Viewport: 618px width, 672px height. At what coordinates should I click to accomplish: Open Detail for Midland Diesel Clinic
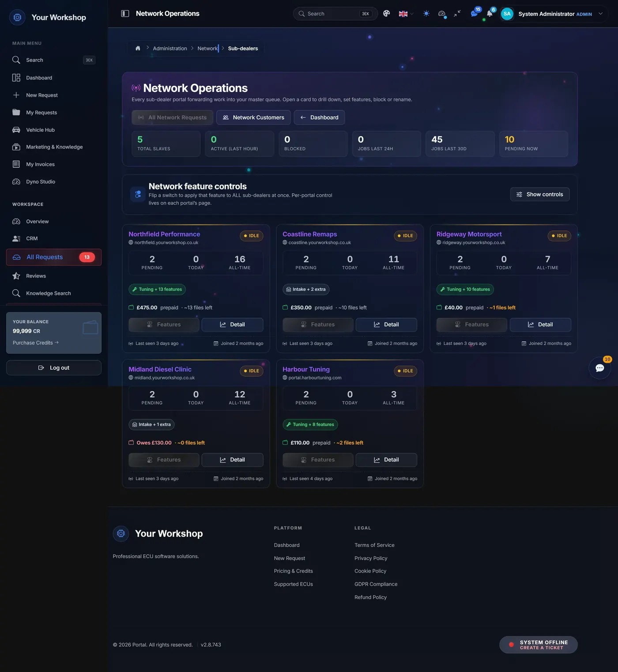pos(232,460)
